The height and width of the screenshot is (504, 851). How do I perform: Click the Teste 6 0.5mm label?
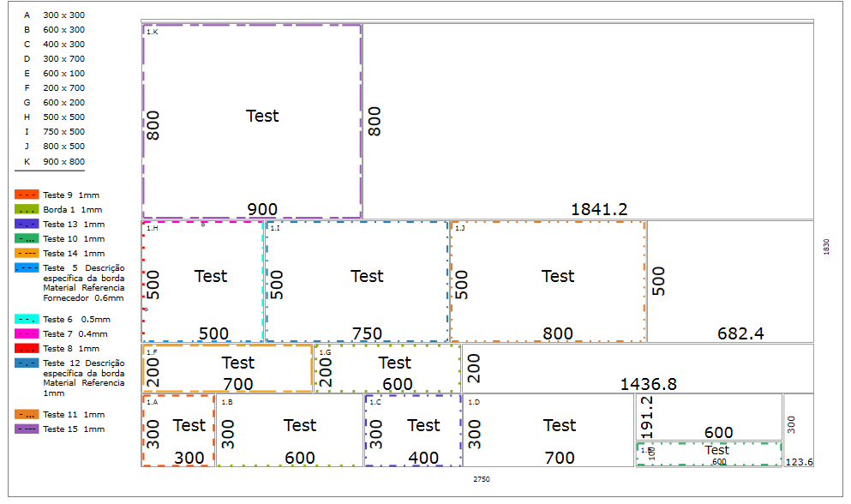click(x=76, y=320)
